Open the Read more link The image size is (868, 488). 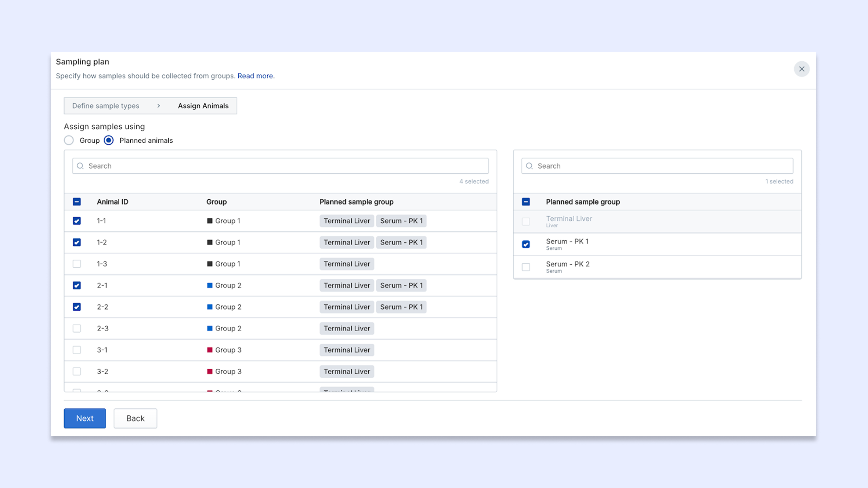click(x=255, y=76)
